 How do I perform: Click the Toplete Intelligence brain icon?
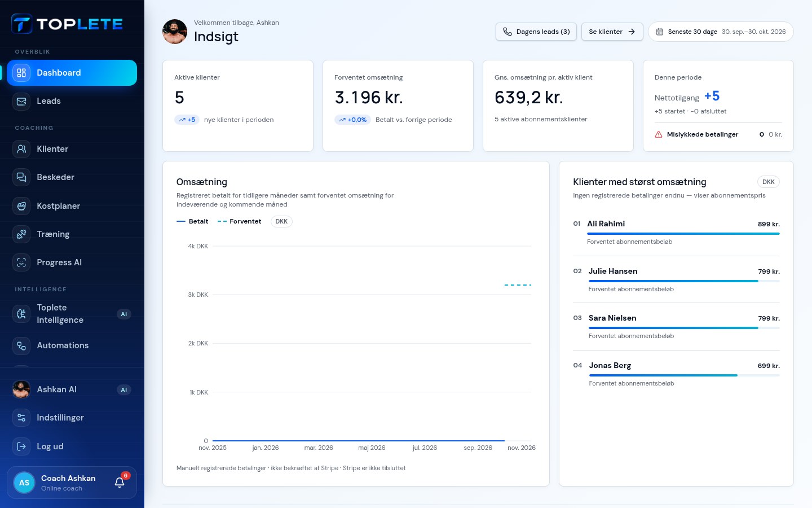click(x=21, y=314)
